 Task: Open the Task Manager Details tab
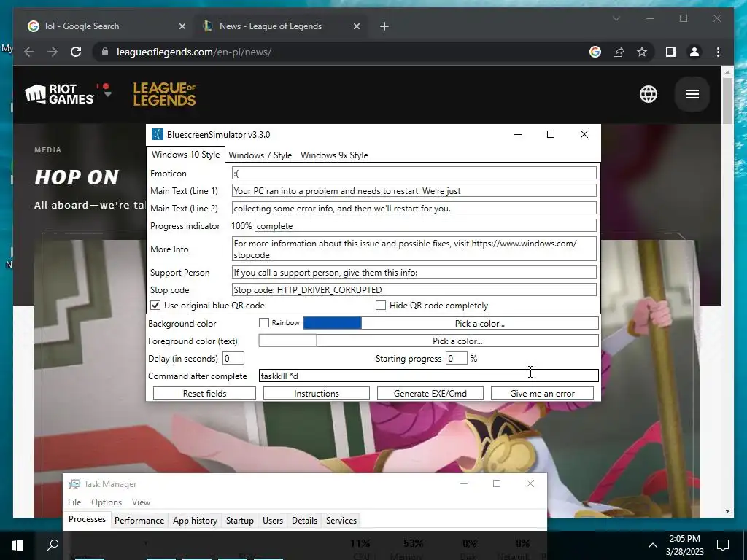(x=304, y=521)
